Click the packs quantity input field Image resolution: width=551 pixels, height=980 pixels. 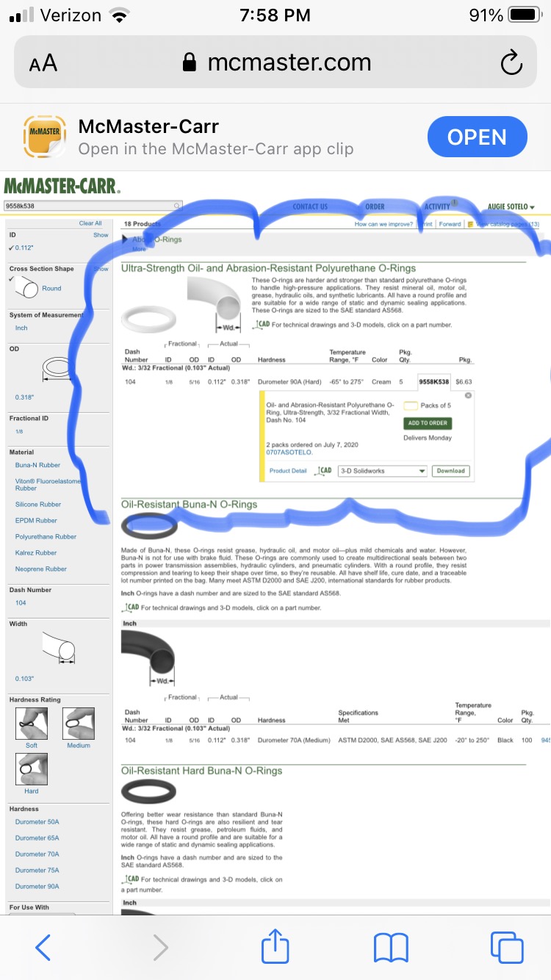click(x=411, y=406)
